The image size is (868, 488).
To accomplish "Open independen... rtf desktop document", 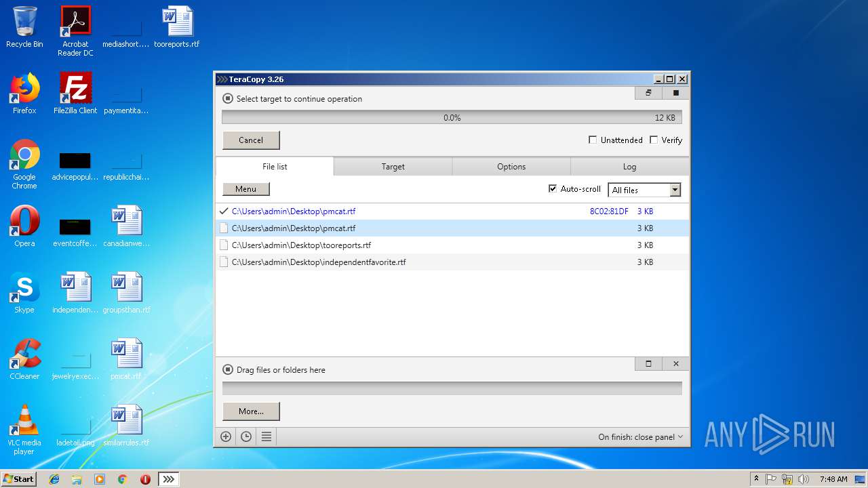I will tap(75, 293).
